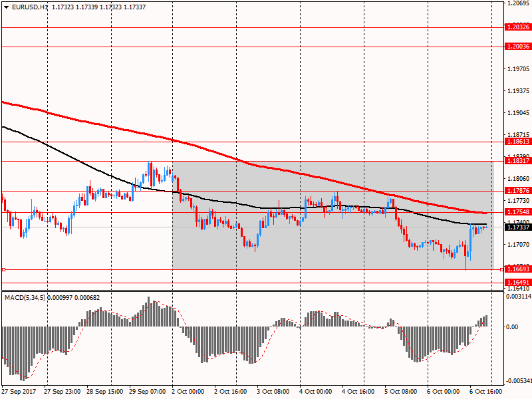
Task: Click the 4 Oct 00:00 time label
Action: pos(315,392)
